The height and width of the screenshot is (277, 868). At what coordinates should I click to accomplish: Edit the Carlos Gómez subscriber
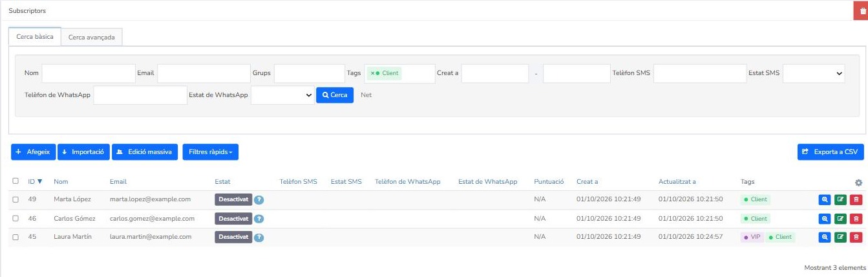(840, 219)
